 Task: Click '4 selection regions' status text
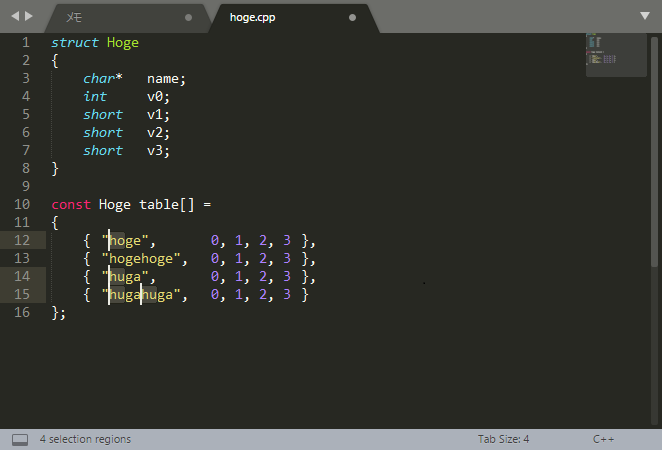(x=85, y=439)
